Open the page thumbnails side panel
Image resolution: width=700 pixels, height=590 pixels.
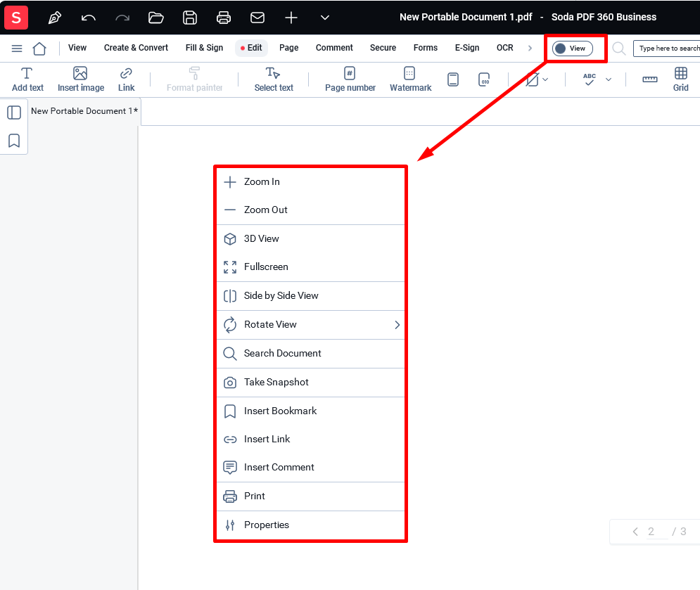tap(14, 113)
